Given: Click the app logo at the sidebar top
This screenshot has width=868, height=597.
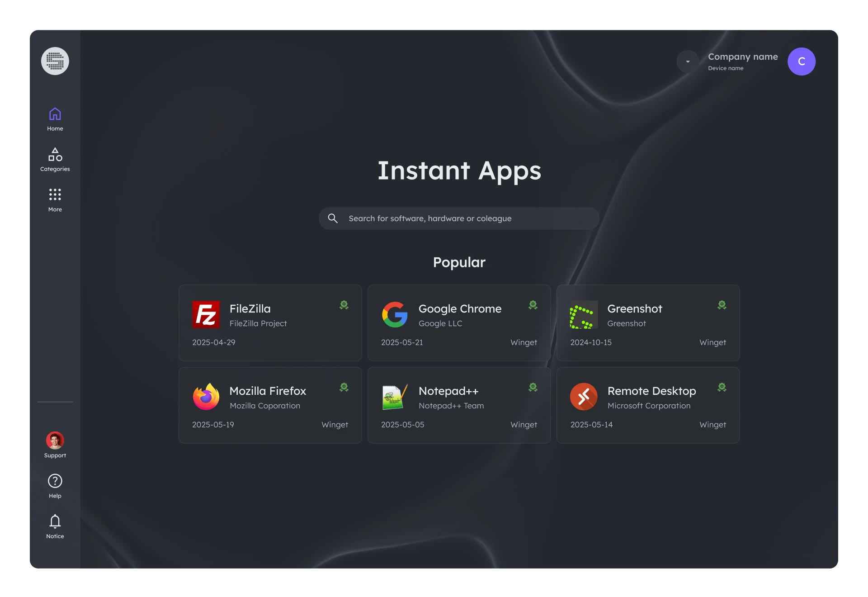Looking at the screenshot, I should (x=55, y=61).
